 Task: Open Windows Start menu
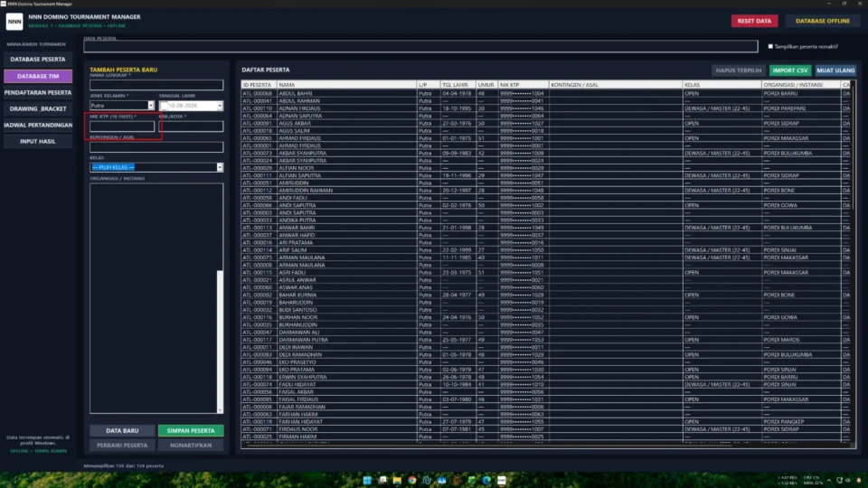click(x=367, y=480)
